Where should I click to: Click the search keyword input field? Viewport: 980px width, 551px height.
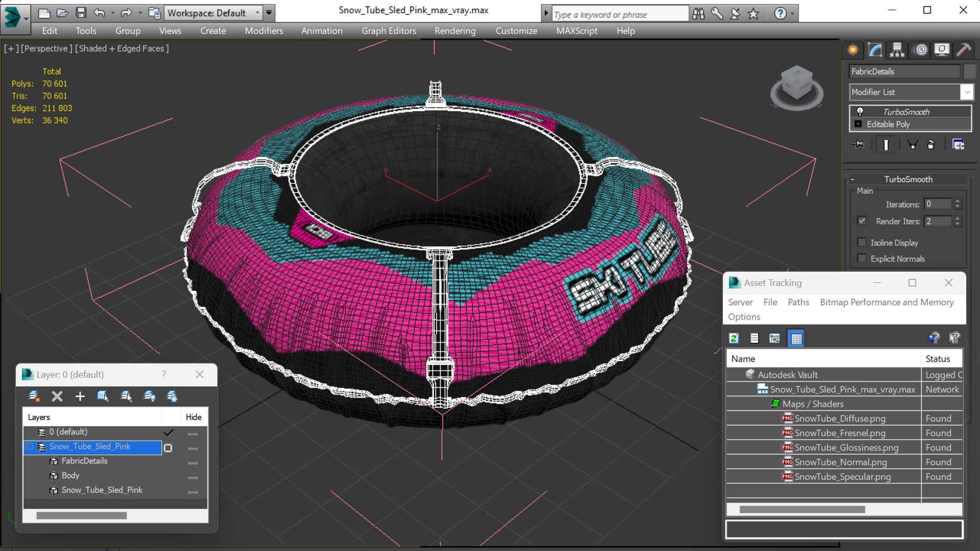click(x=620, y=14)
